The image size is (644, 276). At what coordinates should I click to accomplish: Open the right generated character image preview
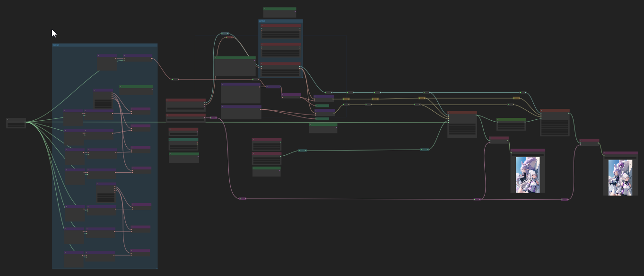620,178
